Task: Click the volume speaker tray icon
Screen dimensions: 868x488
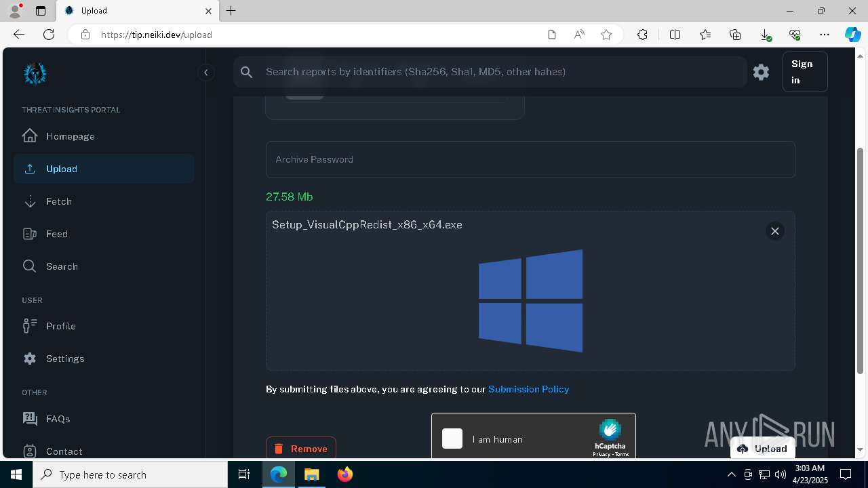Action: 781,474
